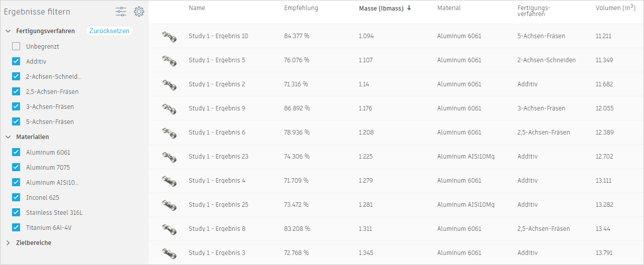Sort by the Empfehlung column header
The image size is (644, 265).
click(x=301, y=8)
